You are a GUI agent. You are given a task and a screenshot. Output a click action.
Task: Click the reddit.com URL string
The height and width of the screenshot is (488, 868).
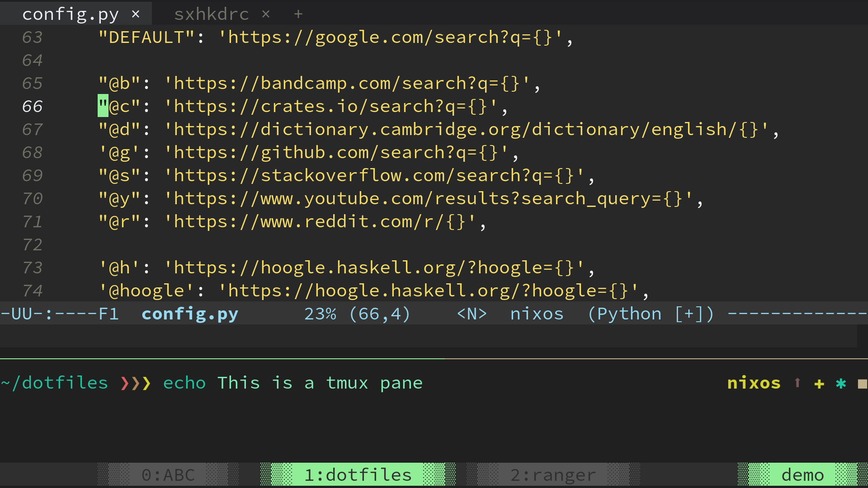320,221
